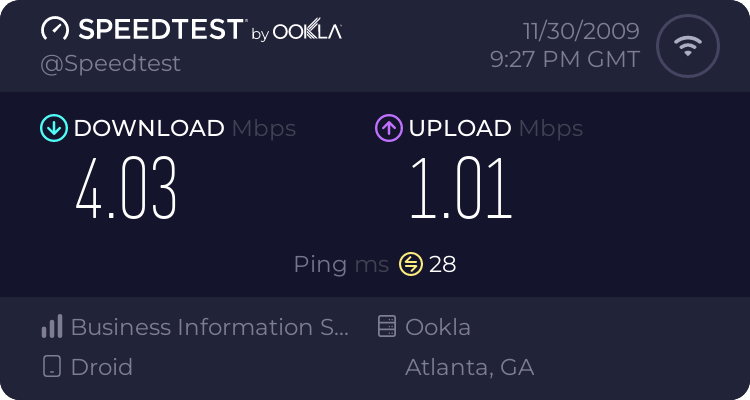Click the Wi-Fi connection icon

click(687, 47)
